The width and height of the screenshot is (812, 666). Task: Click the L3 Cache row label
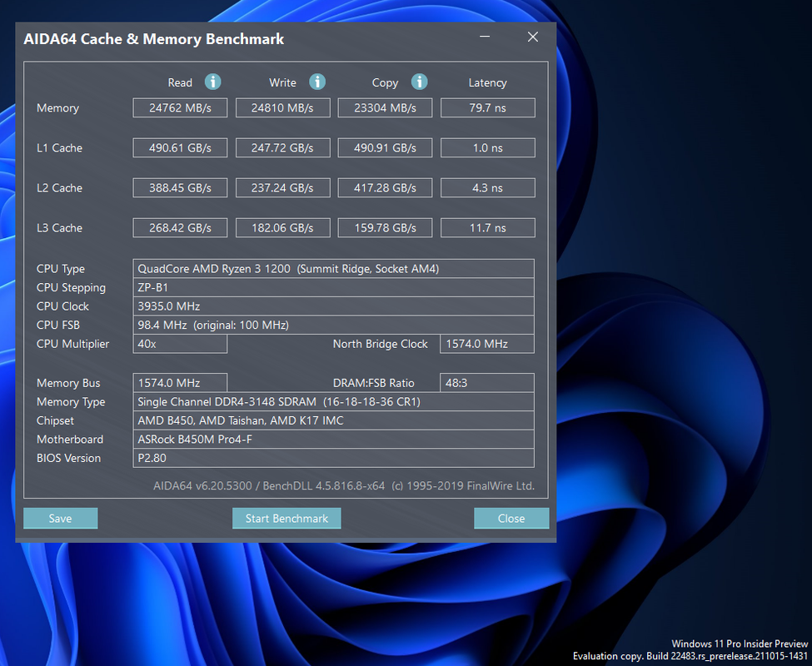[x=59, y=228]
